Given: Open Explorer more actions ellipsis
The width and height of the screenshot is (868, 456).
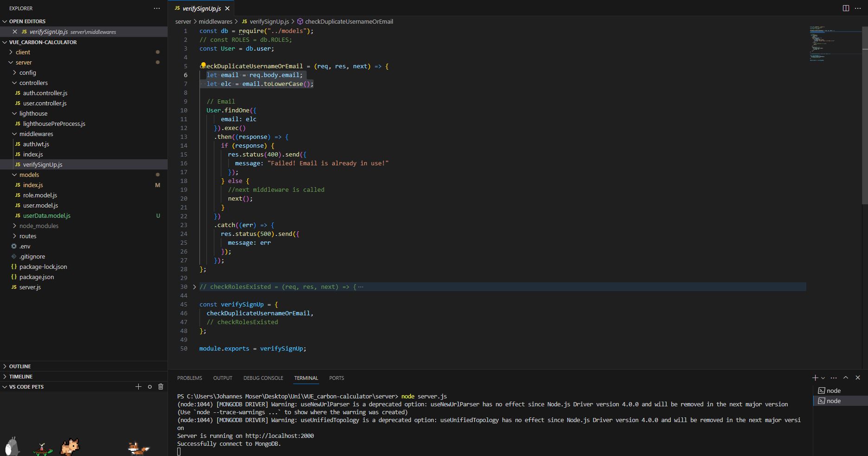Looking at the screenshot, I should [157, 8].
